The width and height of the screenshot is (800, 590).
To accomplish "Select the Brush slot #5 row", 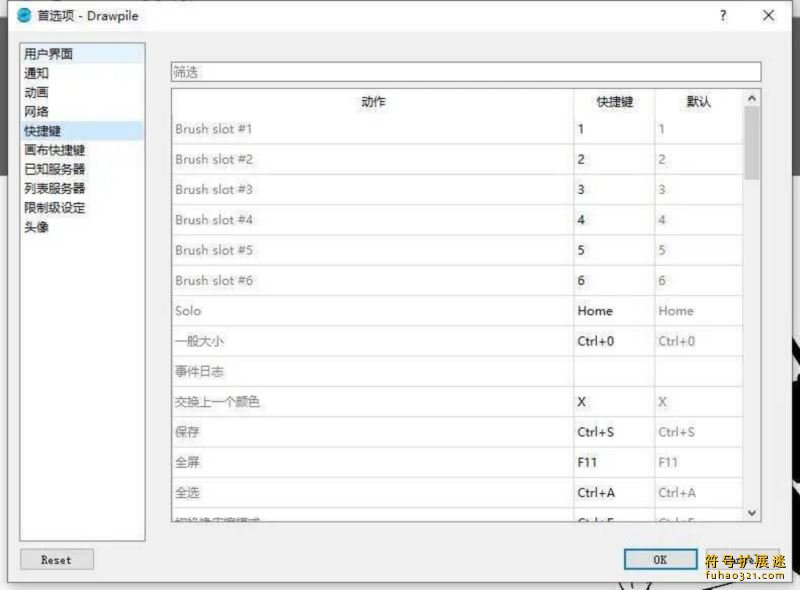I will coord(457,250).
